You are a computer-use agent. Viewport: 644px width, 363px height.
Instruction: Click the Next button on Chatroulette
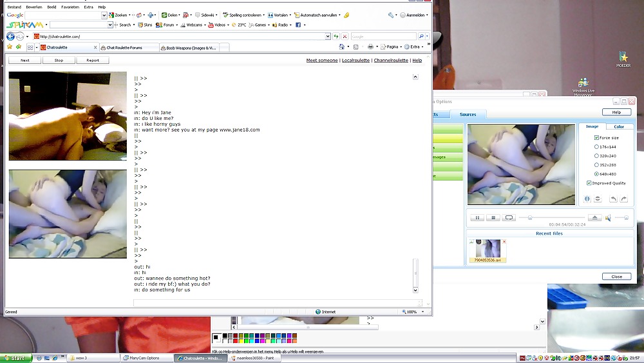click(x=25, y=61)
